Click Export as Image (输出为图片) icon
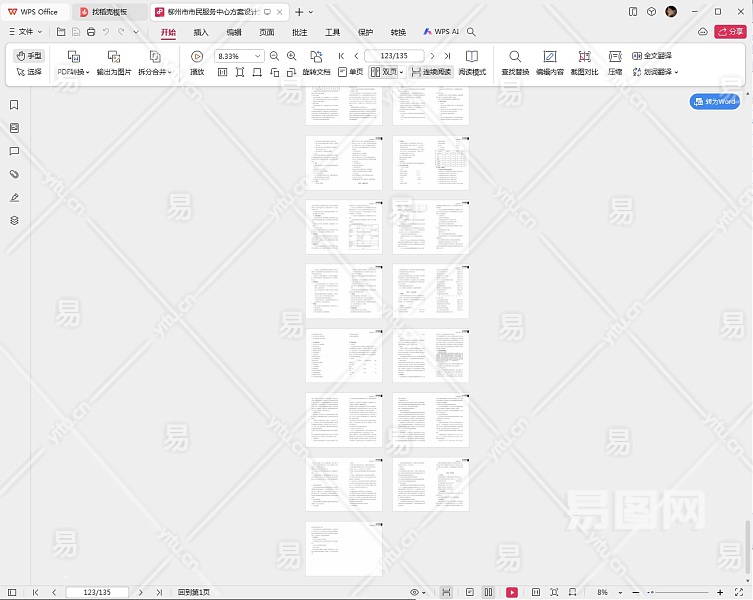753x600 pixels. coord(114,57)
